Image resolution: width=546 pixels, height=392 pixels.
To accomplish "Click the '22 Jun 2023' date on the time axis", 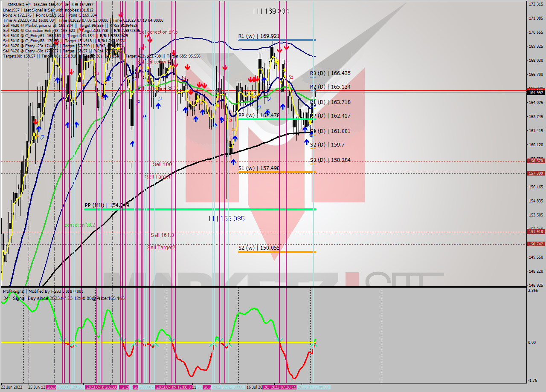I will coord(12,387).
